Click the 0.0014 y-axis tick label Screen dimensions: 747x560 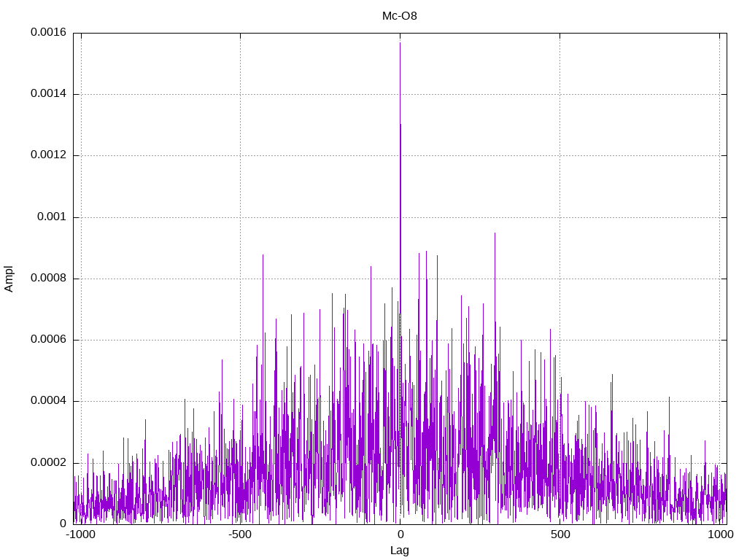pos(49,93)
